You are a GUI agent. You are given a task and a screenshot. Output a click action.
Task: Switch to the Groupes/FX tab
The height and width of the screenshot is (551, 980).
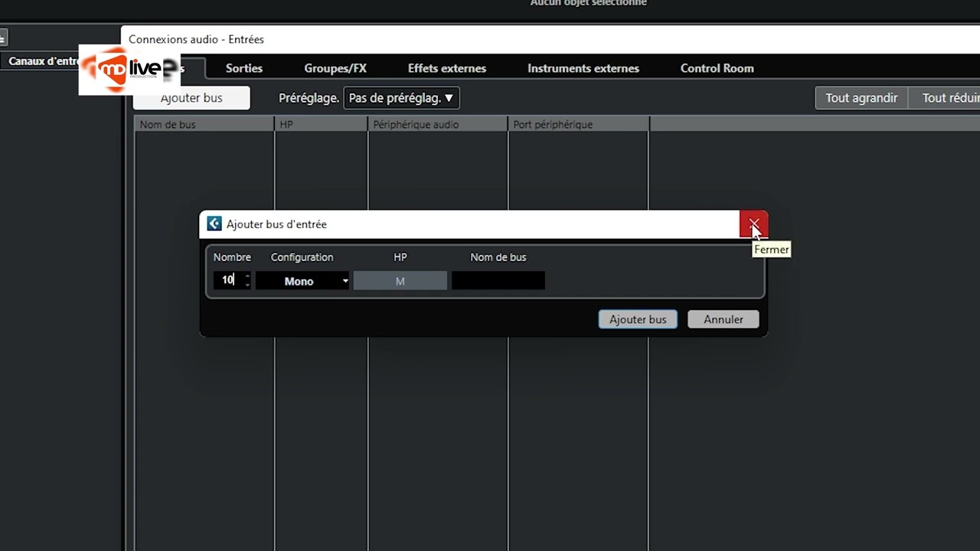335,68
